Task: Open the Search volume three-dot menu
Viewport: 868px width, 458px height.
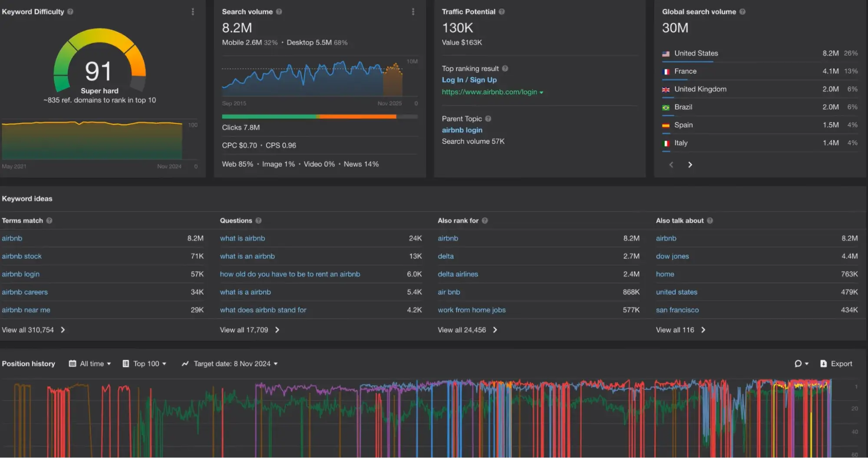Action: pyautogui.click(x=413, y=12)
